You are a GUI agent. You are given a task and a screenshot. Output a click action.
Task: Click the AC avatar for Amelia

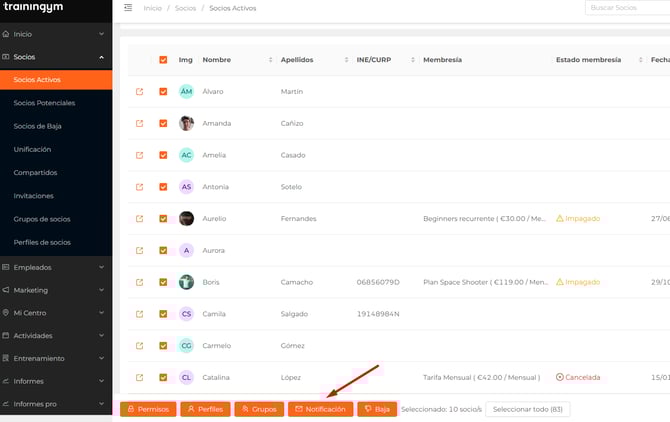click(186, 155)
